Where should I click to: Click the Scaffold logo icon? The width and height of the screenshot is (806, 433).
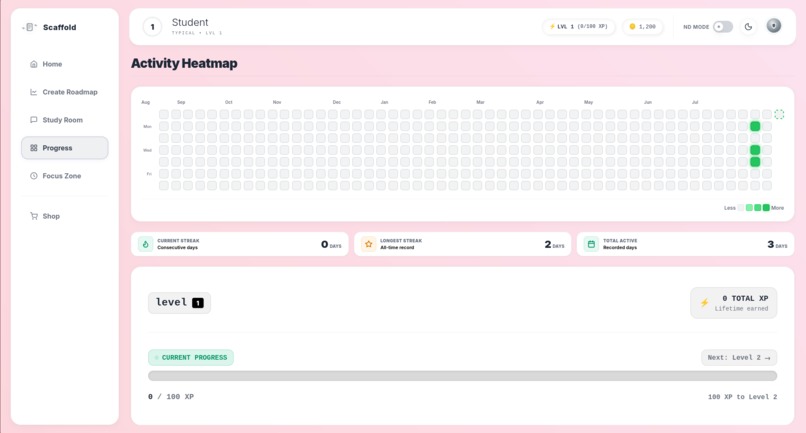coord(30,27)
